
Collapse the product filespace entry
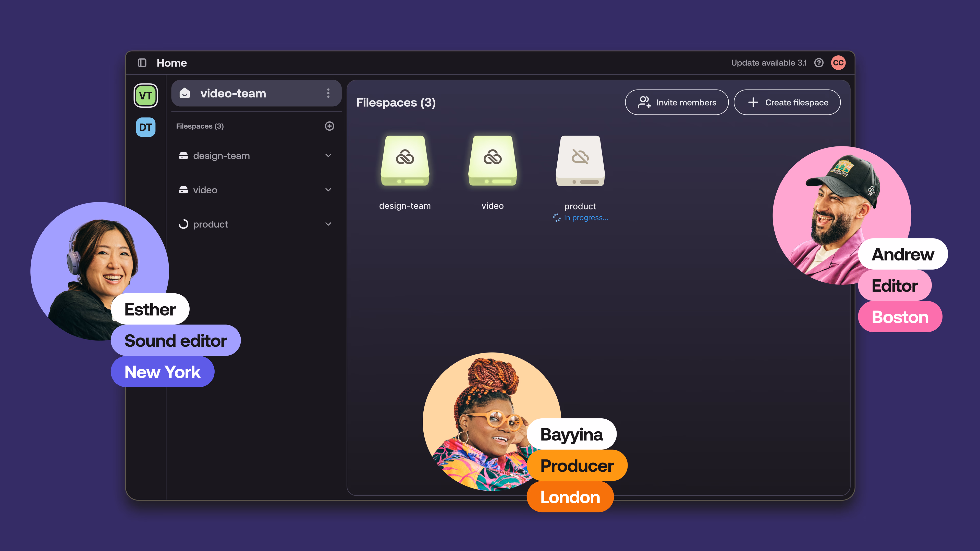pyautogui.click(x=328, y=224)
